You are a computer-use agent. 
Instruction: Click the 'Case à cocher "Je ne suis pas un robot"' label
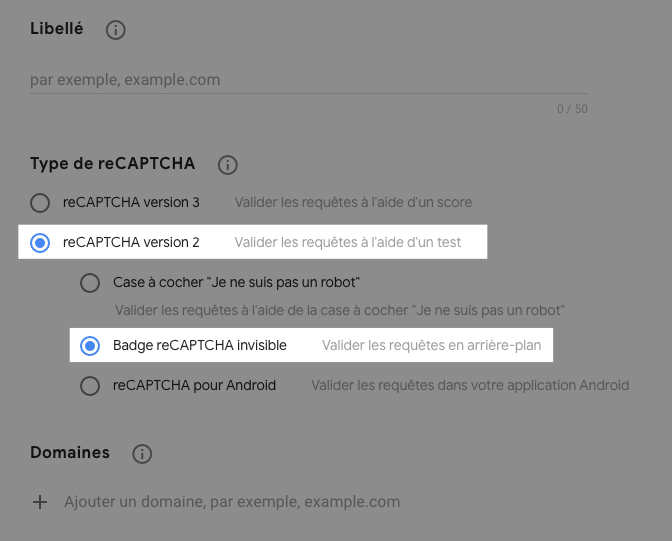tap(236, 283)
